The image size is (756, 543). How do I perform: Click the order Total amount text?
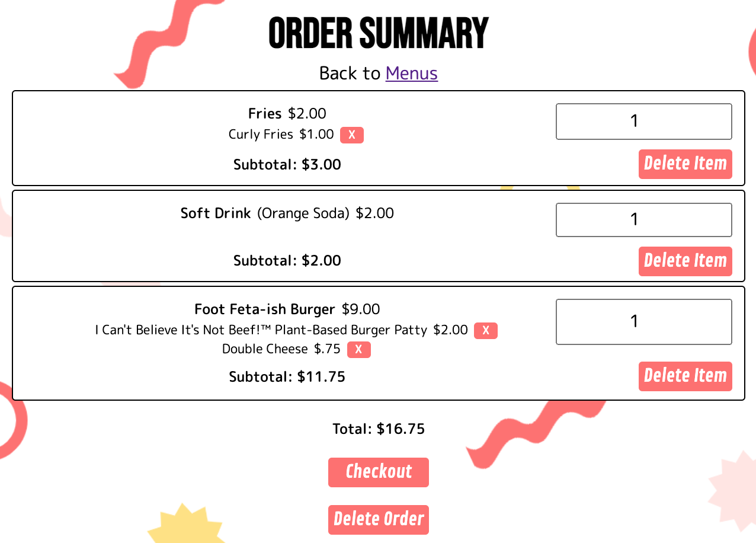pyautogui.click(x=379, y=429)
